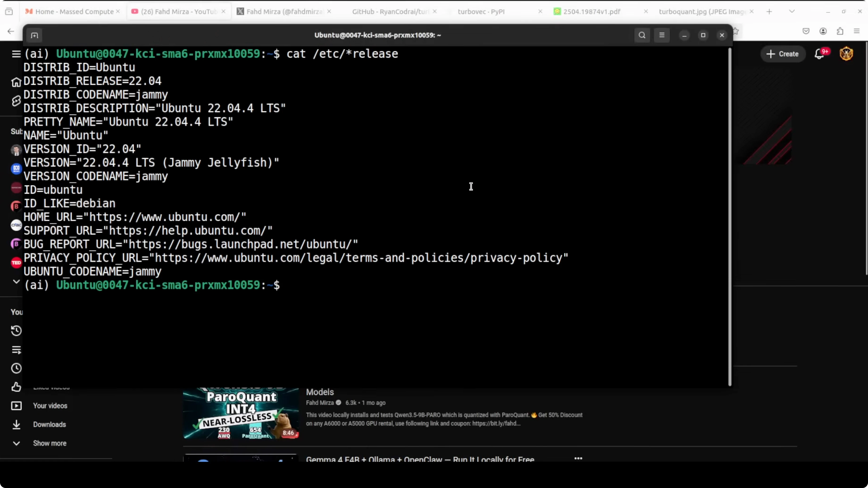
Task: Switch to the turbovec - PyPI tab
Action: coord(481,12)
